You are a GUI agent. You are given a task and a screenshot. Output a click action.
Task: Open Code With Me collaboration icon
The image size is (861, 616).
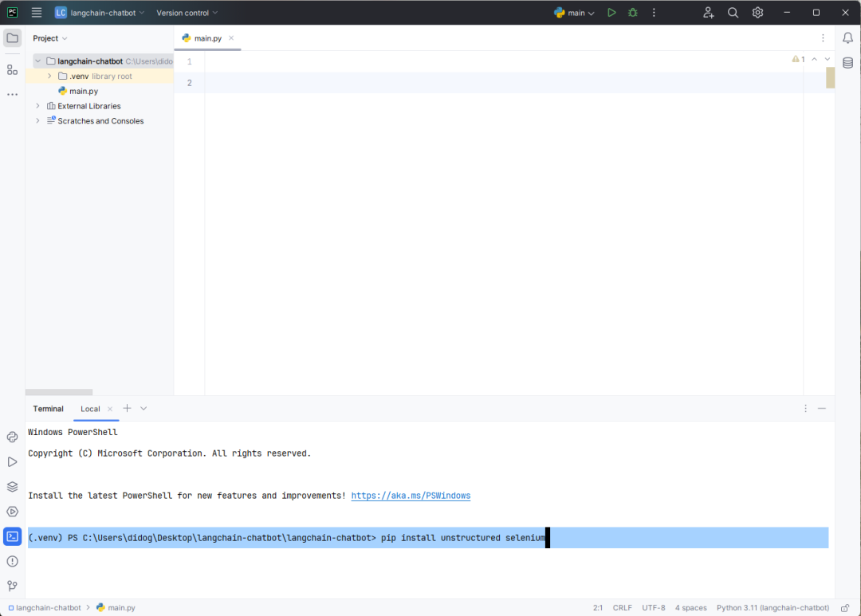pyautogui.click(x=709, y=13)
